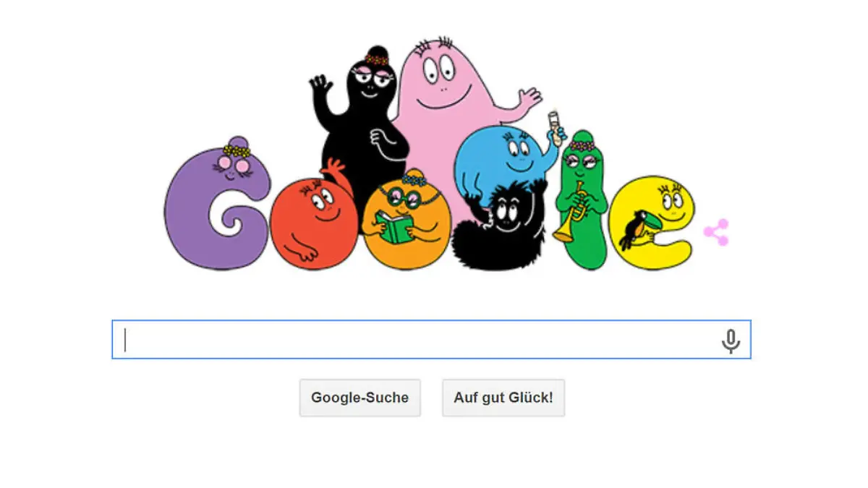
Task: Click the Google-Suche button
Action: [359, 398]
